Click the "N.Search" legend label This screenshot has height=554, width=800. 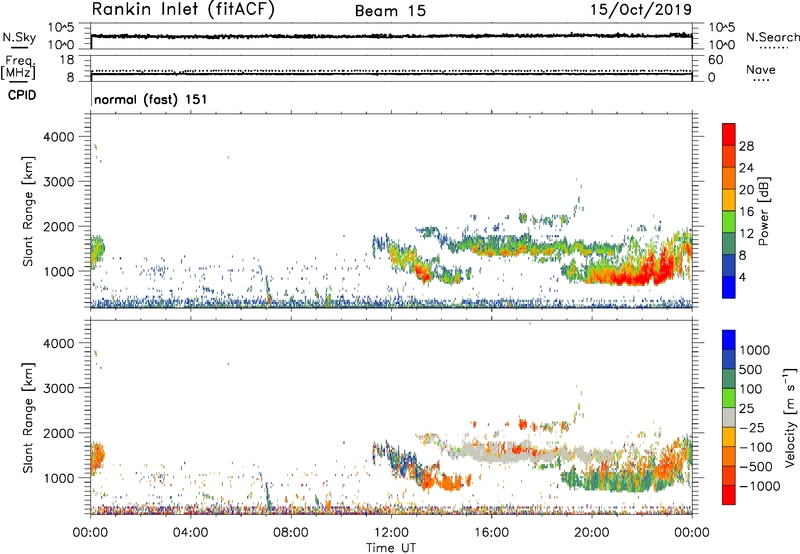[x=772, y=37]
